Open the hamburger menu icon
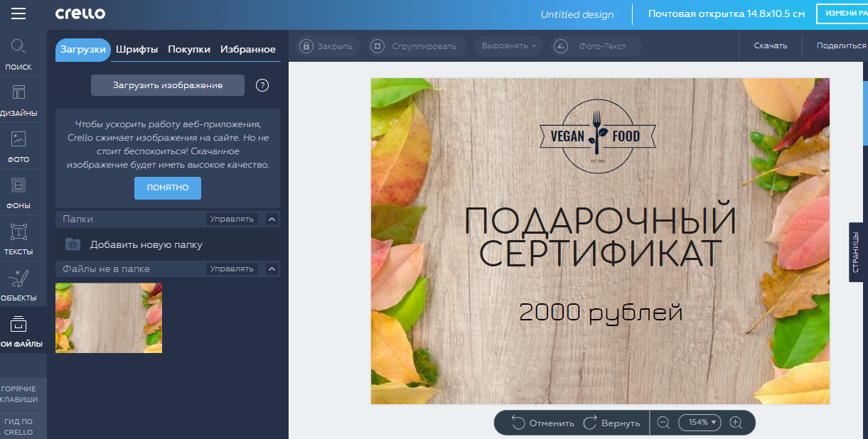Image resolution: width=868 pixels, height=439 pixels. (x=18, y=14)
